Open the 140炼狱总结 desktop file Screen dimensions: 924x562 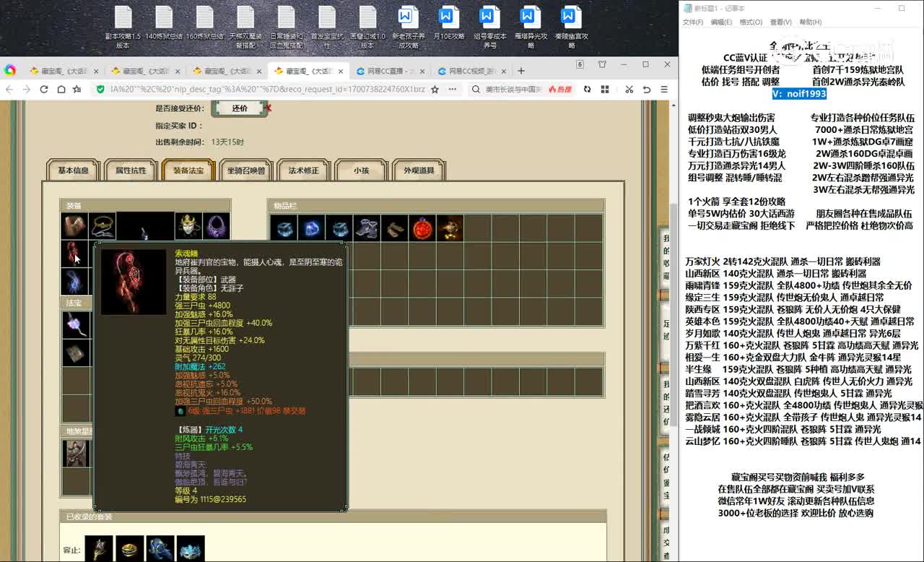pyautogui.click(x=164, y=23)
